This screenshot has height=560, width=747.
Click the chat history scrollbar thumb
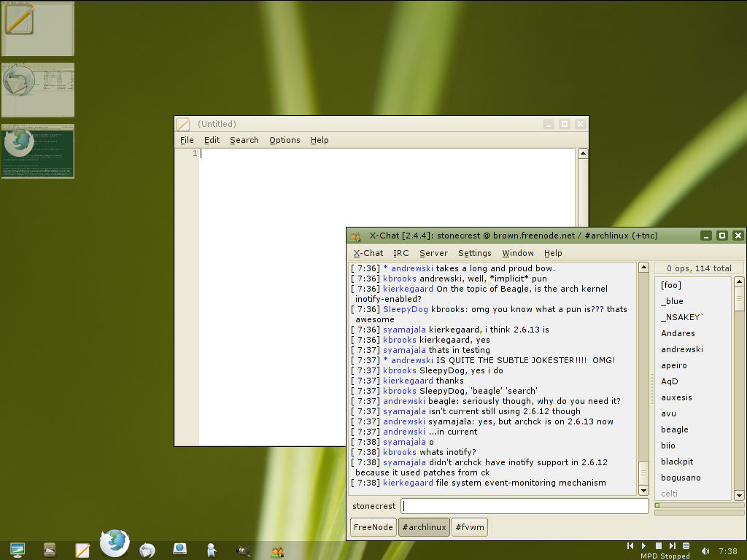click(x=643, y=473)
